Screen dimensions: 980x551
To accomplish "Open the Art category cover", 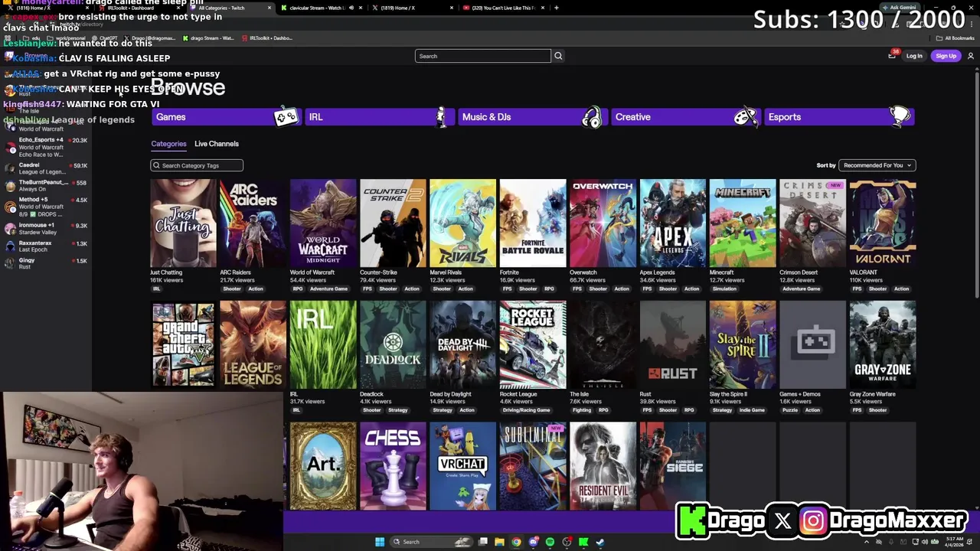I will tap(323, 466).
